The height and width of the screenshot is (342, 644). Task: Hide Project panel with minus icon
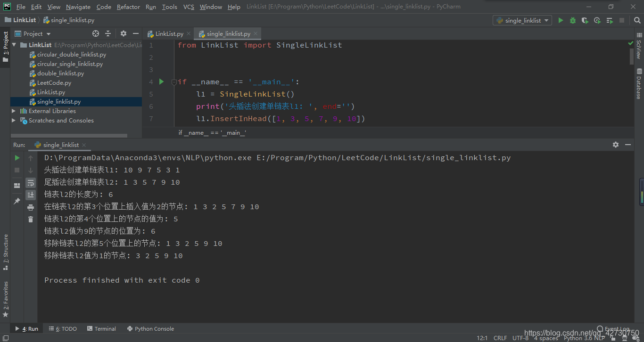136,33
